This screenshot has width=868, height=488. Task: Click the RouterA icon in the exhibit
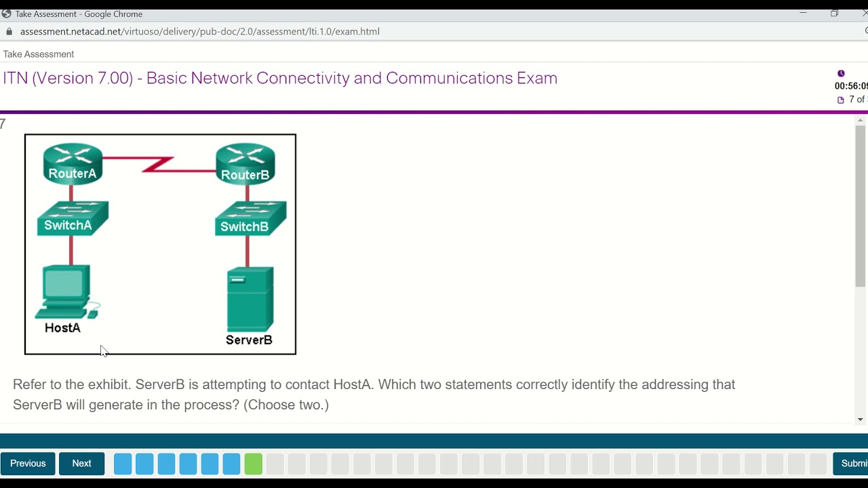[73, 164]
